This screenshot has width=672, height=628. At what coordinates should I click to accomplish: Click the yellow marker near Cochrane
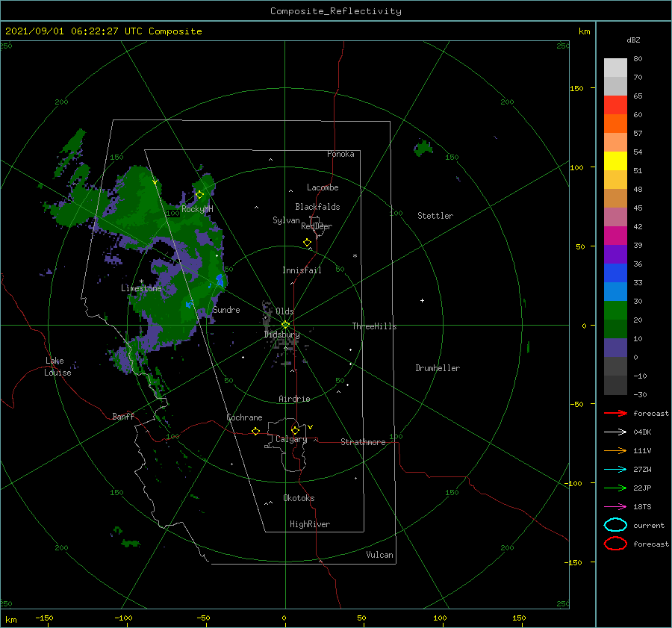[256, 431]
